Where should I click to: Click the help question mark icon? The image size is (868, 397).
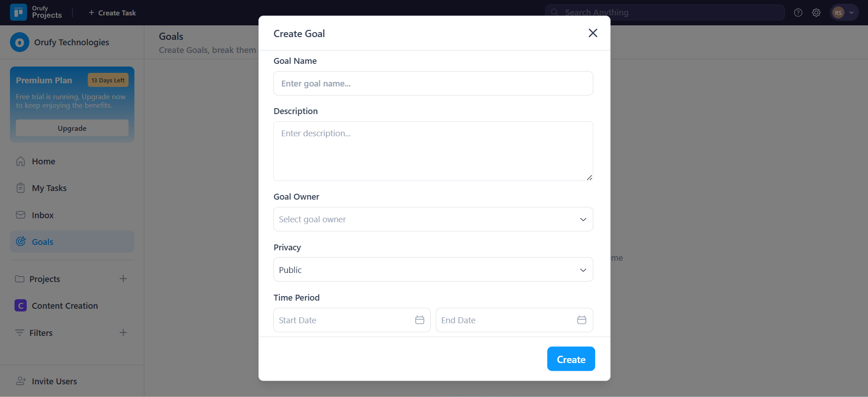(x=798, y=12)
